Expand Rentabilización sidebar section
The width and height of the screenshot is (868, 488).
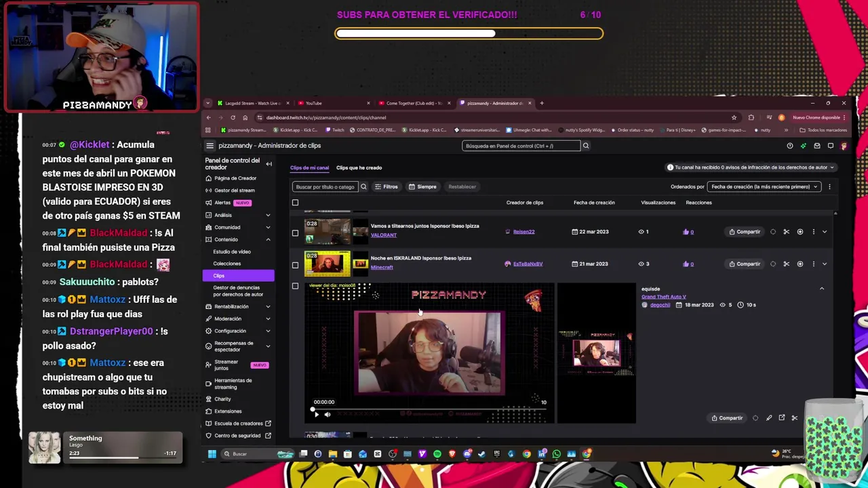coord(268,306)
